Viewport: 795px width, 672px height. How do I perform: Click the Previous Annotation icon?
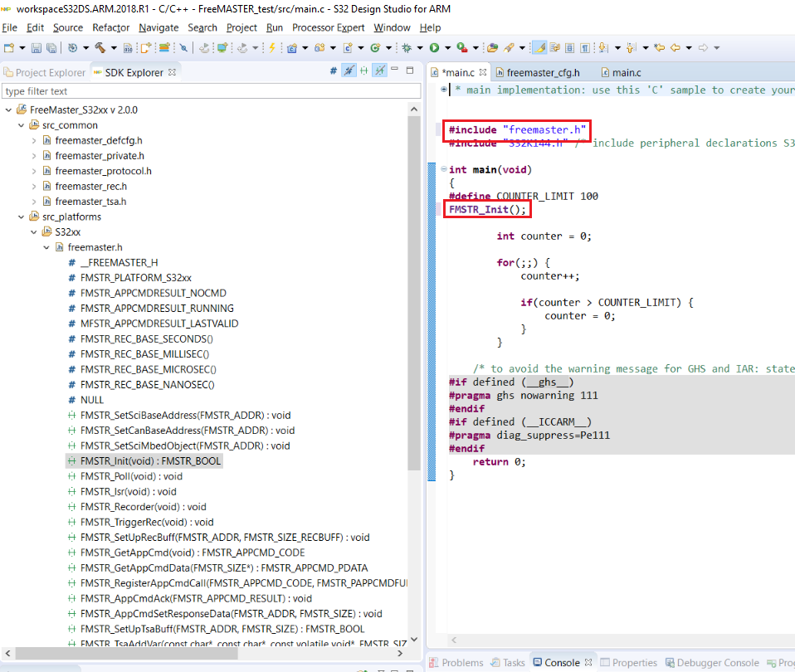click(x=631, y=47)
